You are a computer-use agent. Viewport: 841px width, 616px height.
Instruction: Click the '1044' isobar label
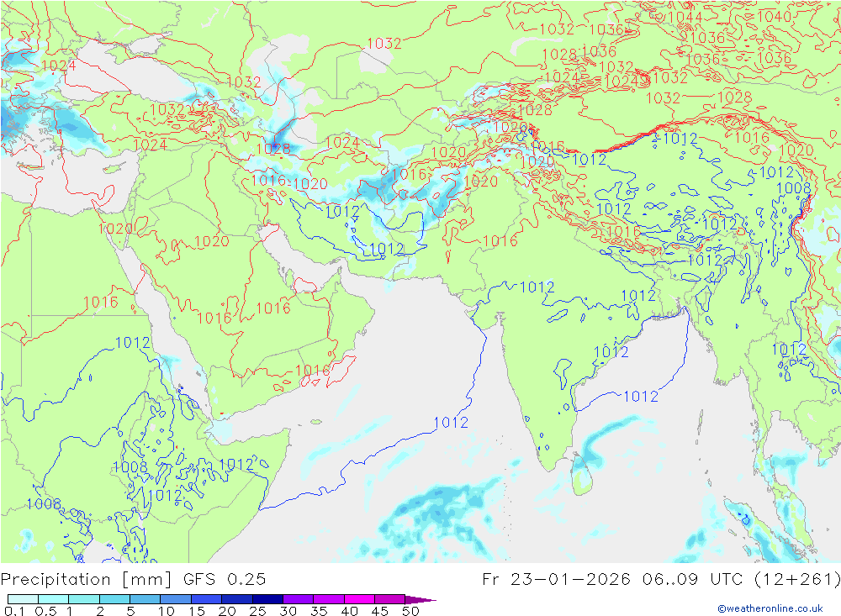(685, 17)
